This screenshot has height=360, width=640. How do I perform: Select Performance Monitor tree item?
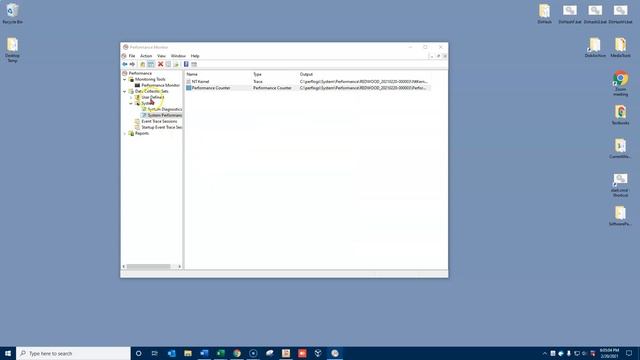pyautogui.click(x=160, y=85)
